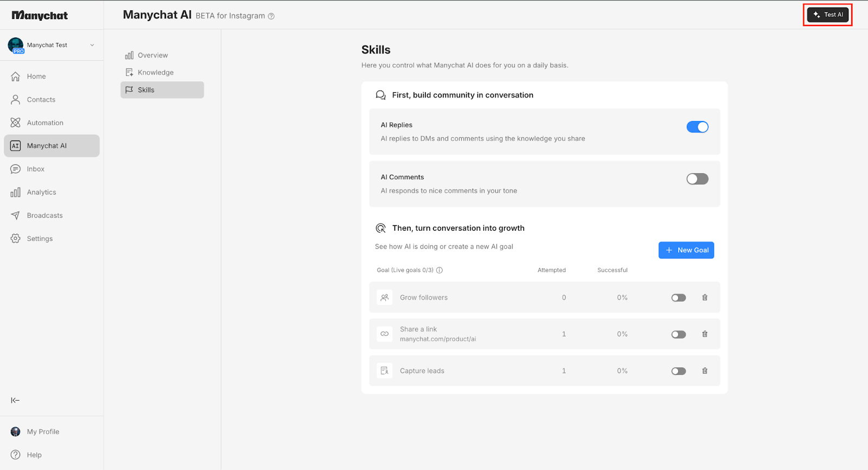868x470 pixels.
Task: Activate the Capture leads goal switch
Action: 678,371
